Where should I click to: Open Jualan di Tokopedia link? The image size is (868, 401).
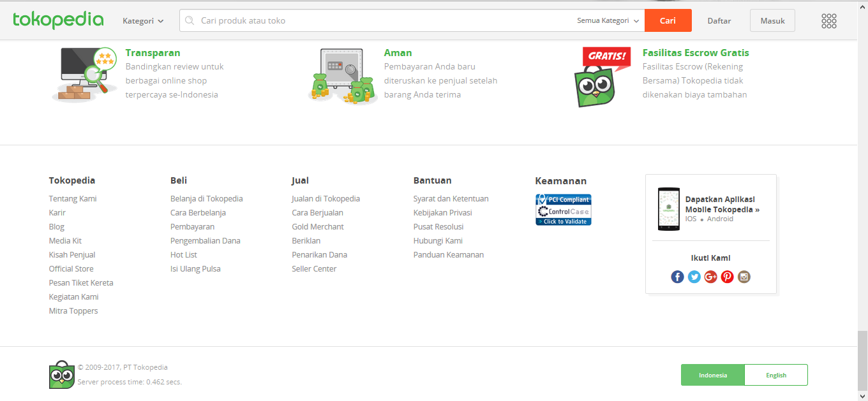(x=326, y=198)
